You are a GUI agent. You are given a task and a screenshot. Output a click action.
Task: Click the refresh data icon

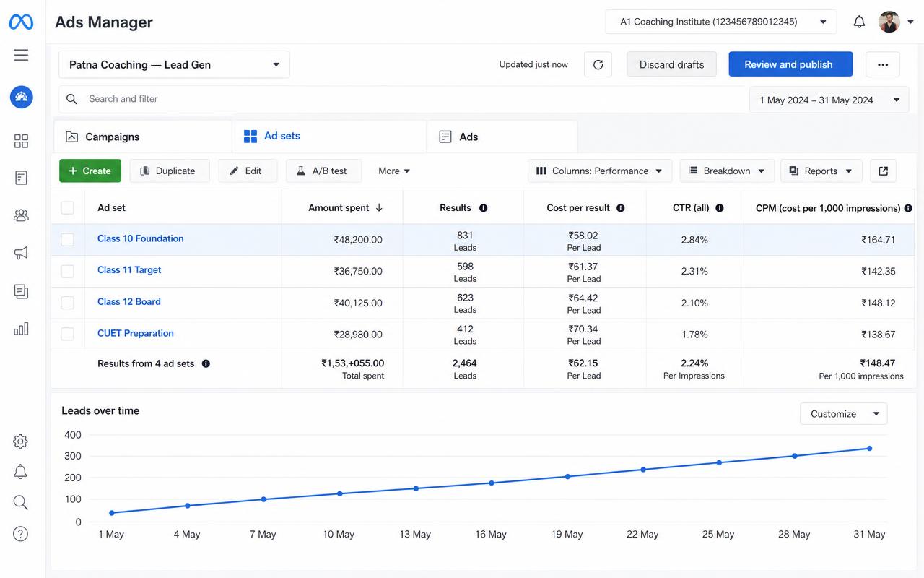tap(598, 64)
